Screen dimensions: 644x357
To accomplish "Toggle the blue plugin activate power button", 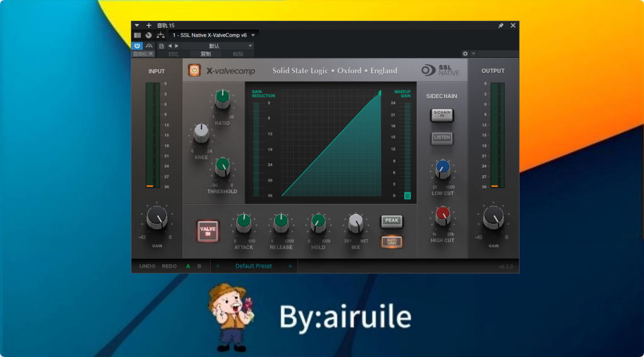I will [137, 46].
